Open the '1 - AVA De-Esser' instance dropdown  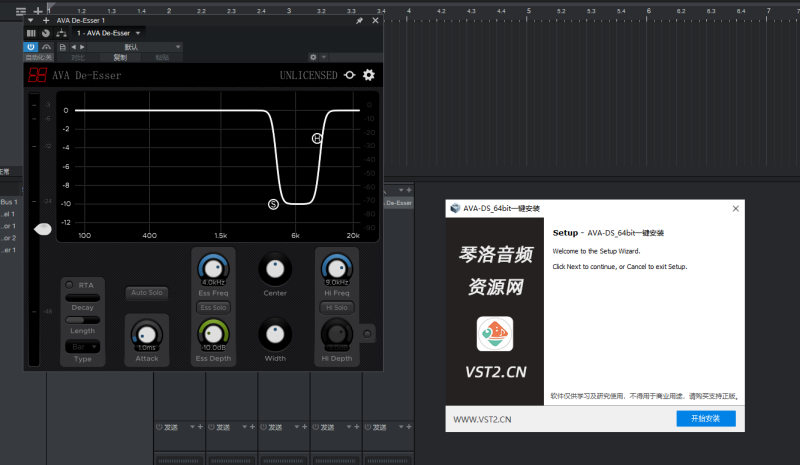pos(109,33)
